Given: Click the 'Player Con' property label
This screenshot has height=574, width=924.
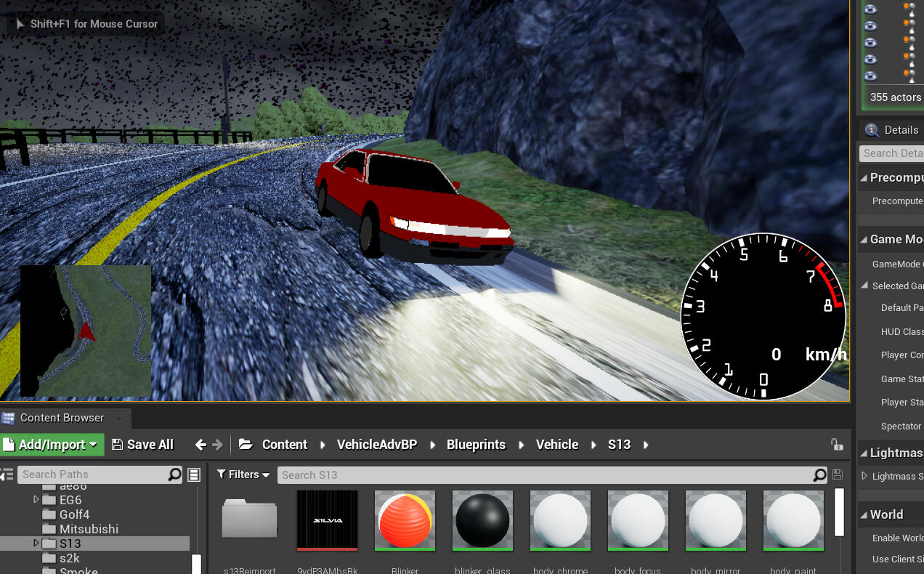Looking at the screenshot, I should (x=902, y=355).
